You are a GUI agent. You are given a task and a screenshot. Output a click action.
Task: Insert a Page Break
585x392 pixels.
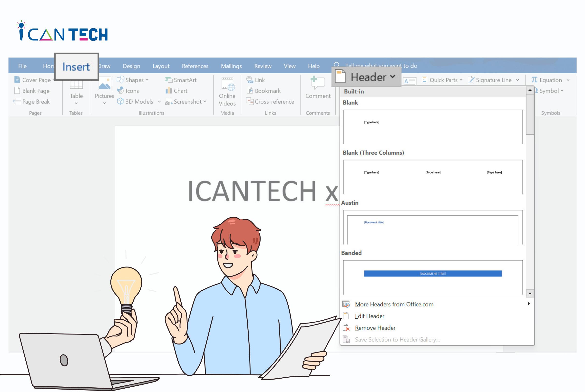32,102
